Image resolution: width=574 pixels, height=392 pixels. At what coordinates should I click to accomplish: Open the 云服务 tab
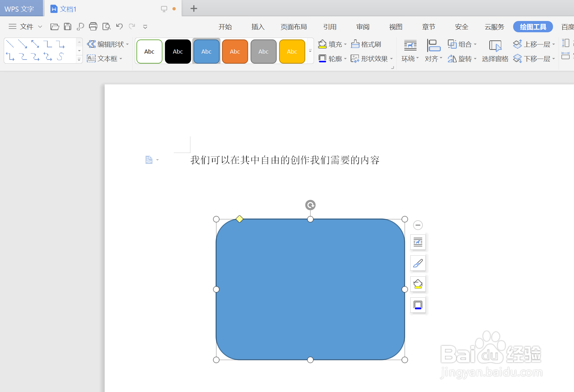coord(495,27)
